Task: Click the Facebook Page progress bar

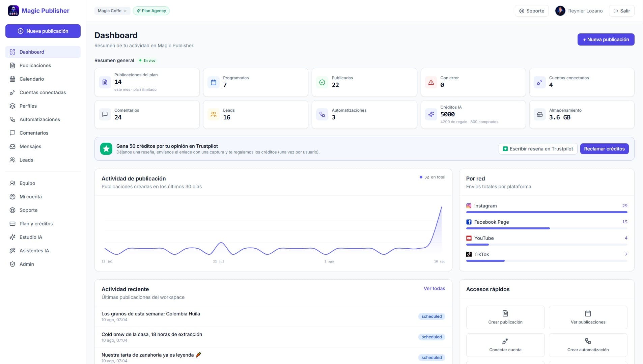Action: (x=547, y=228)
